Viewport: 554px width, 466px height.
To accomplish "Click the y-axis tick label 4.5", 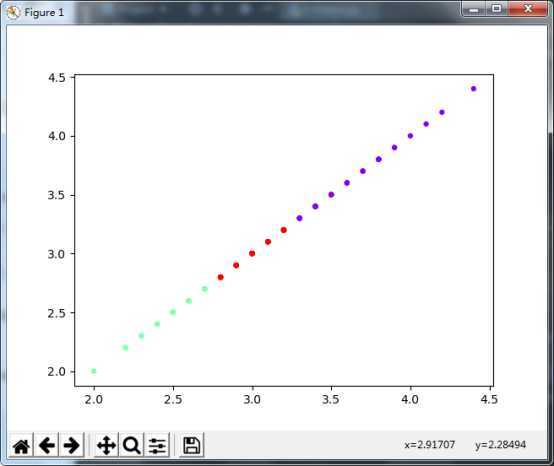I will click(x=57, y=78).
